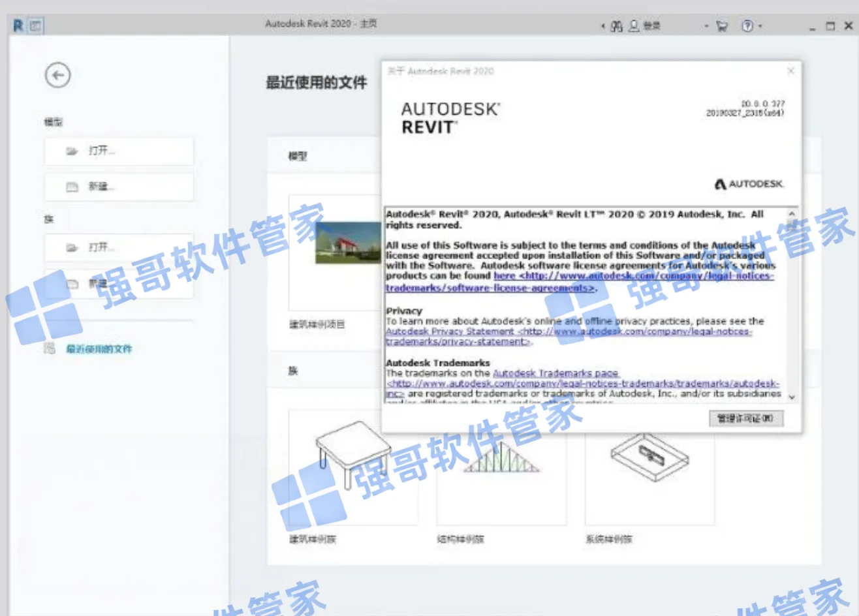Expand the sign-in dropdown arrow before cart icon
859x616 pixels.
click(x=706, y=26)
